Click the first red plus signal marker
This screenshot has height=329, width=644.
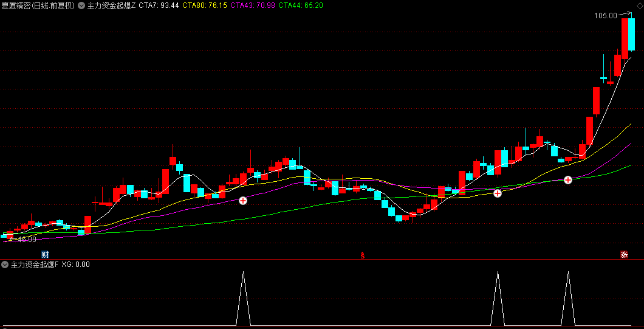pos(243,201)
